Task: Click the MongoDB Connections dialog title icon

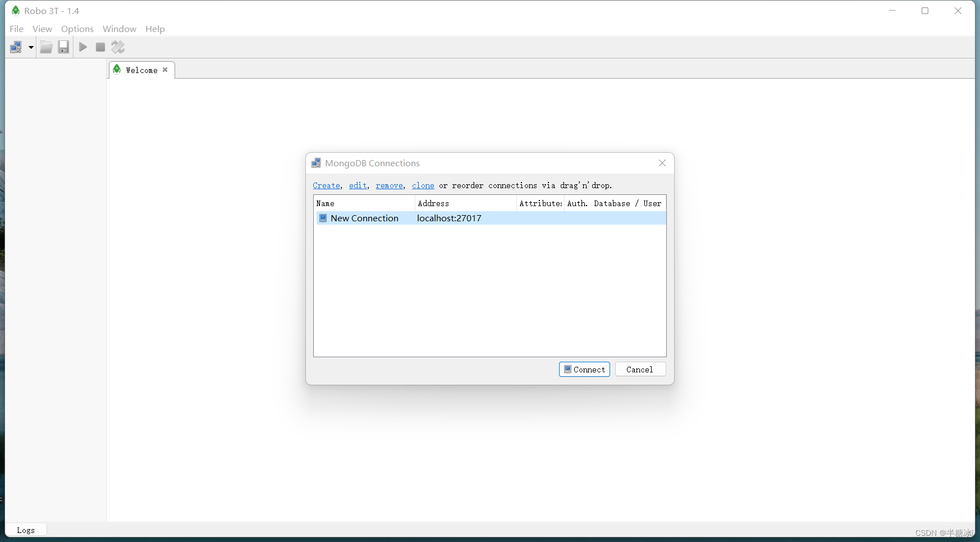Action: click(x=317, y=163)
